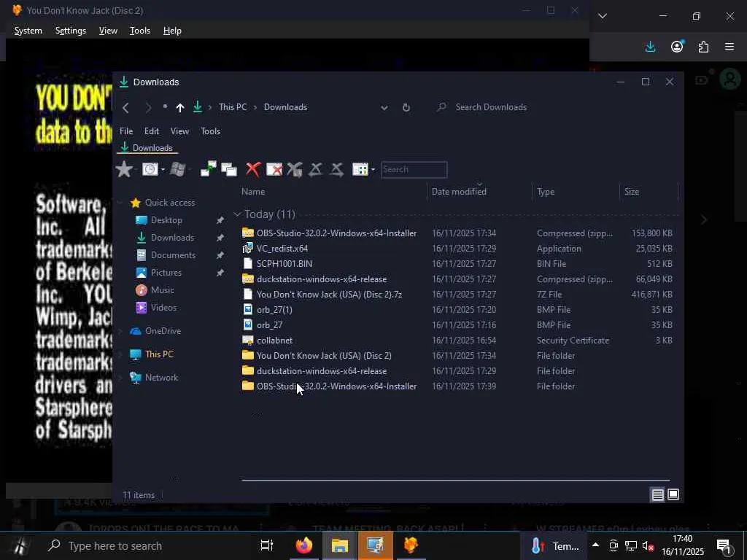Open Explorer Edit menu
Image resolution: width=747 pixels, height=560 pixels.
click(152, 131)
